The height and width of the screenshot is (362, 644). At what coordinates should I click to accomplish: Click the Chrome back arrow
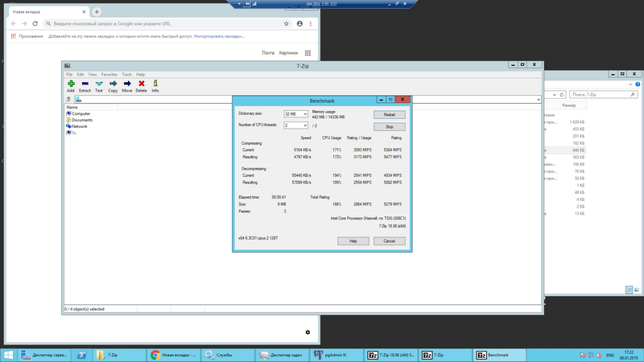coord(14,24)
